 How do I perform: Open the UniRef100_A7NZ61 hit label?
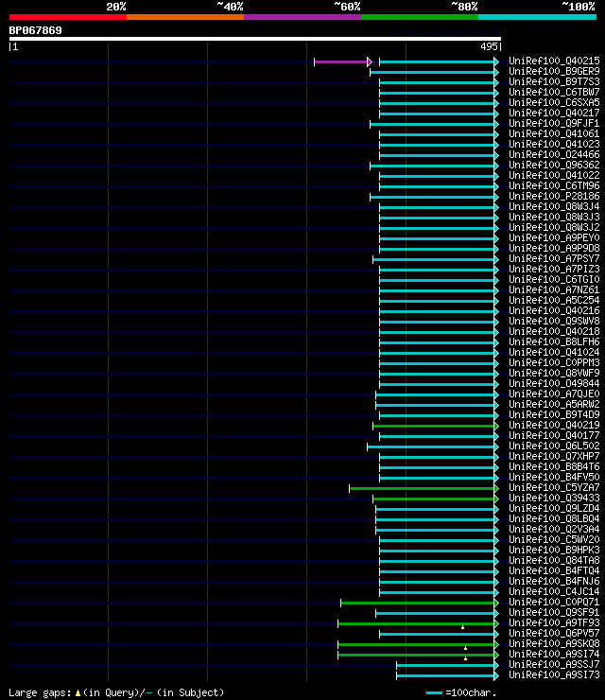554,289
